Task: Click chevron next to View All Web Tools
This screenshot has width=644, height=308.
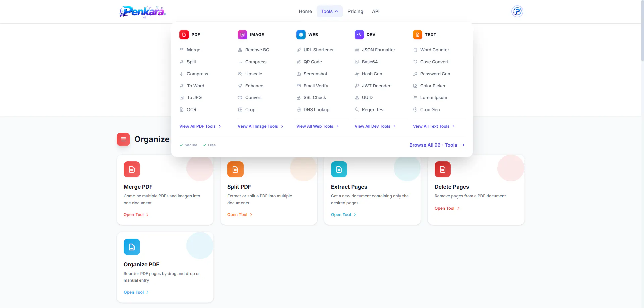Action: (337, 126)
